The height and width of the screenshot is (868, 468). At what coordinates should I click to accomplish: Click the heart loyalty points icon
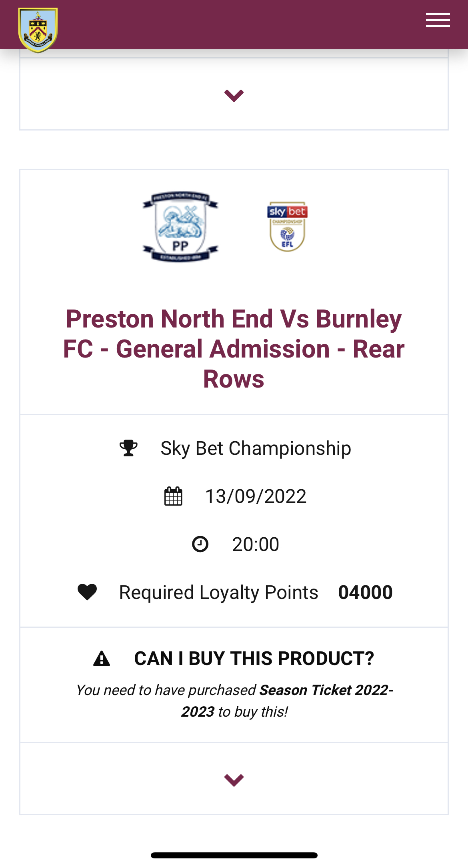point(87,592)
